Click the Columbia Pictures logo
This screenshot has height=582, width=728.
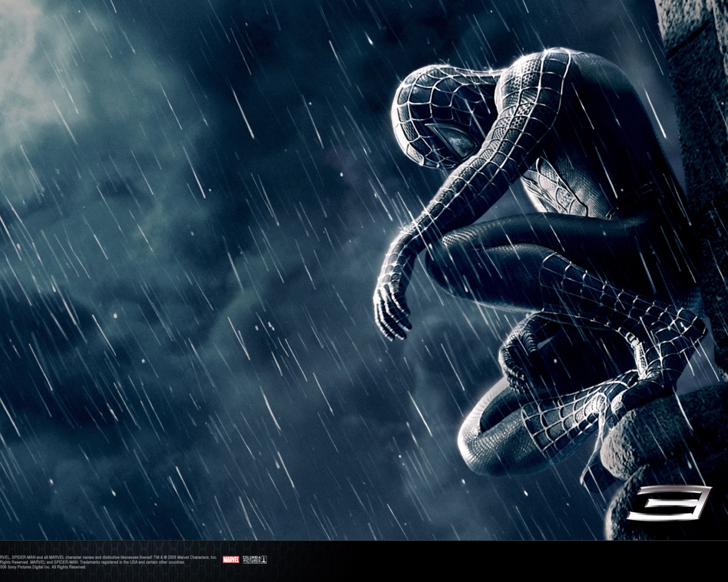[254, 559]
